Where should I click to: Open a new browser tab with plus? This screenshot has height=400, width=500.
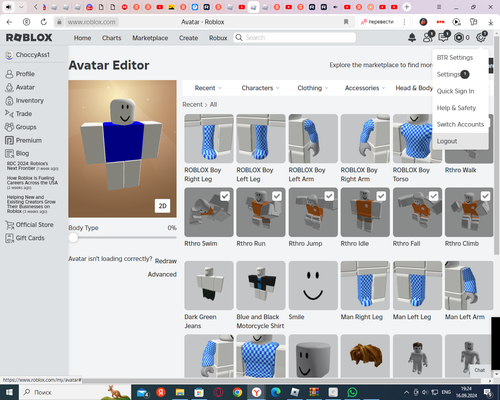point(407,7)
